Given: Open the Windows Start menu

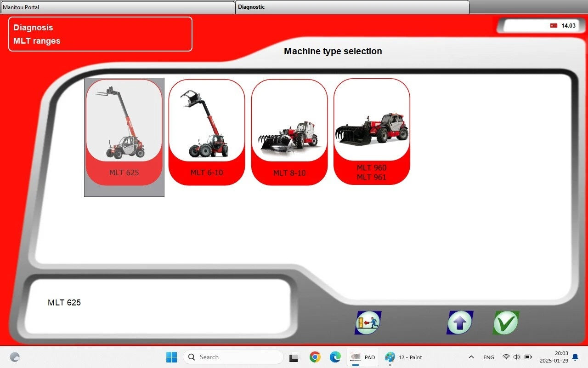Looking at the screenshot, I should click(171, 357).
